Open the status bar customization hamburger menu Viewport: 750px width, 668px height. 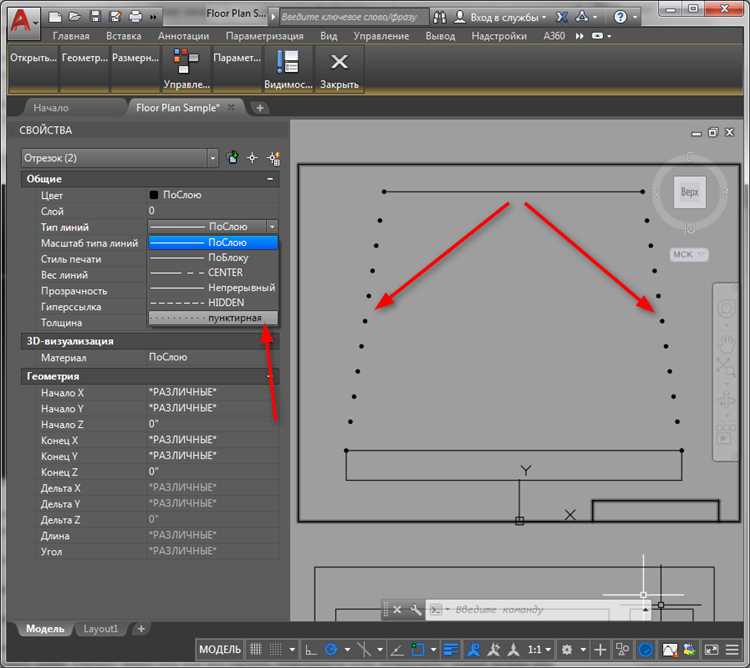point(730,649)
